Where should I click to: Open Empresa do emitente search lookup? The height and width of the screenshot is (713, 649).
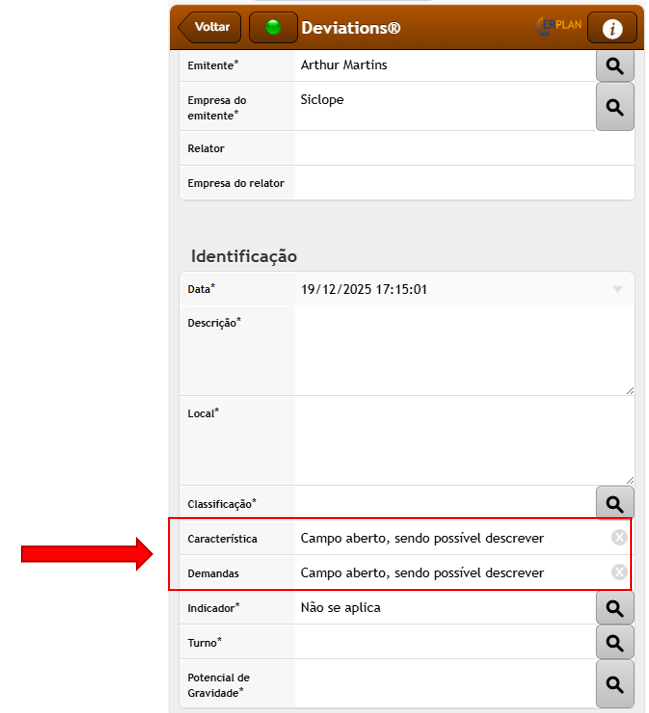pos(615,107)
